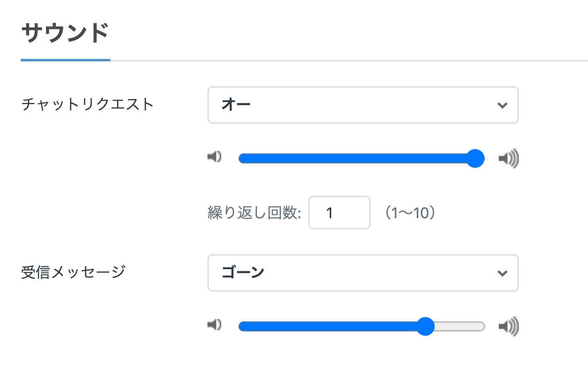Click the 受信メッセージ volume slider thumb
588x365 pixels.
point(425,326)
